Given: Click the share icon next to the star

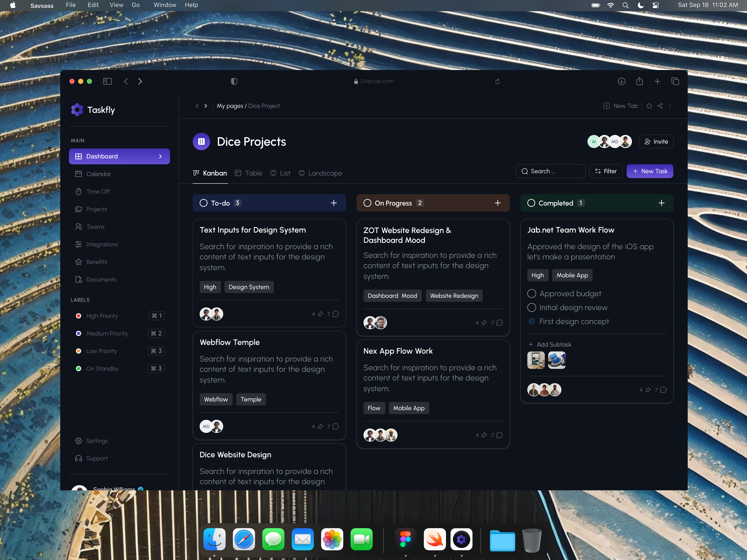Looking at the screenshot, I should coord(660,106).
